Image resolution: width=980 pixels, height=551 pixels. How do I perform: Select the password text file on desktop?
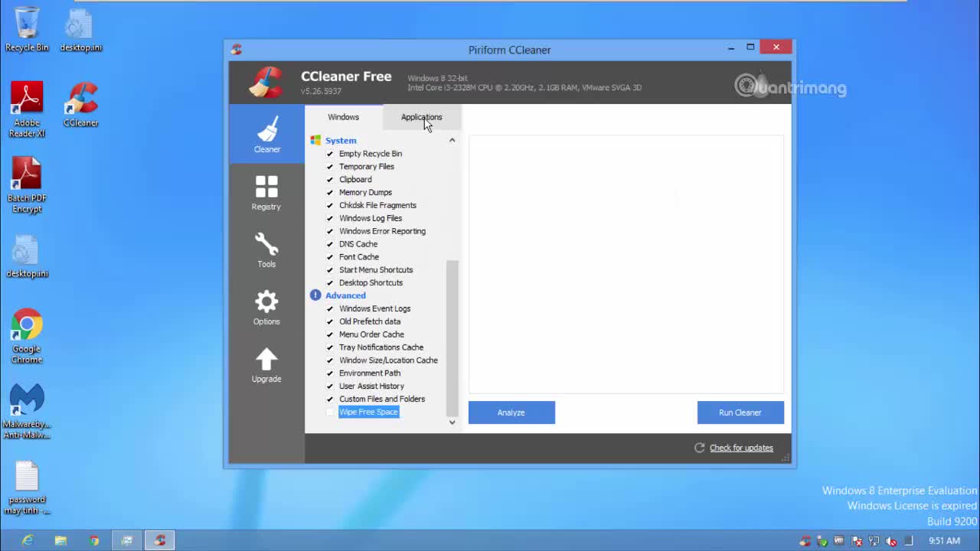click(x=27, y=488)
